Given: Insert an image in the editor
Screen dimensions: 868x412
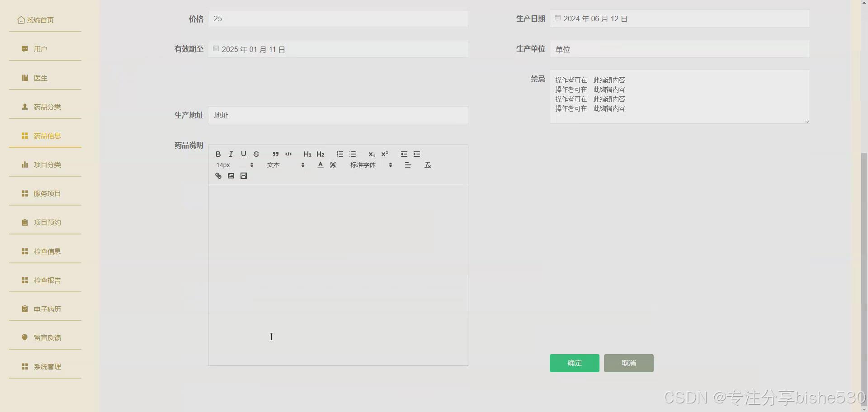Looking at the screenshot, I should 231,176.
